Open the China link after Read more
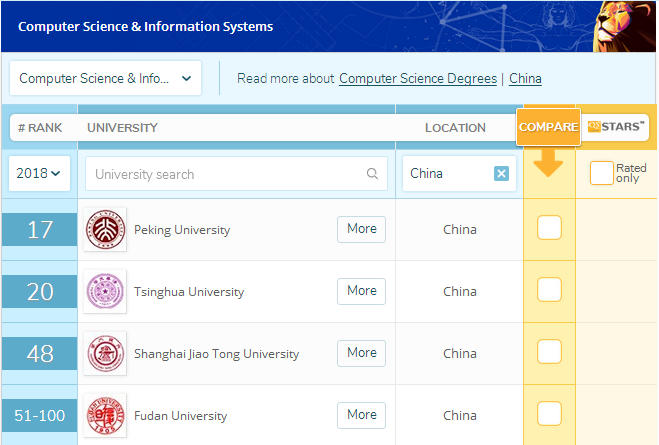 click(525, 79)
